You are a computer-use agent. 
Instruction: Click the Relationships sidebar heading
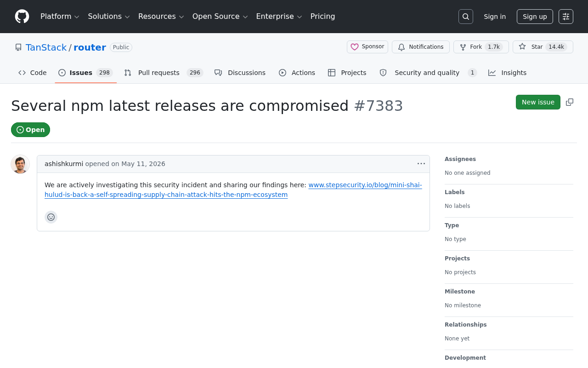(x=466, y=325)
